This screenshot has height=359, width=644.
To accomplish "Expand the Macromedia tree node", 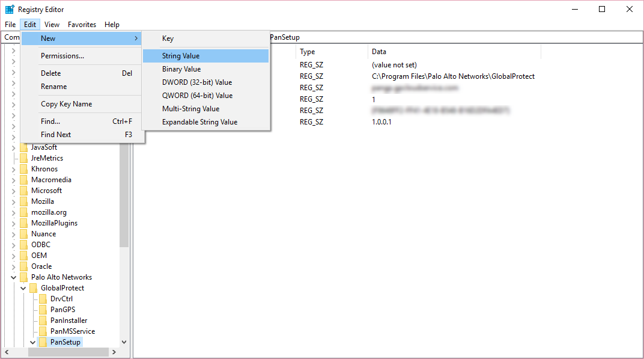I will click(x=14, y=180).
